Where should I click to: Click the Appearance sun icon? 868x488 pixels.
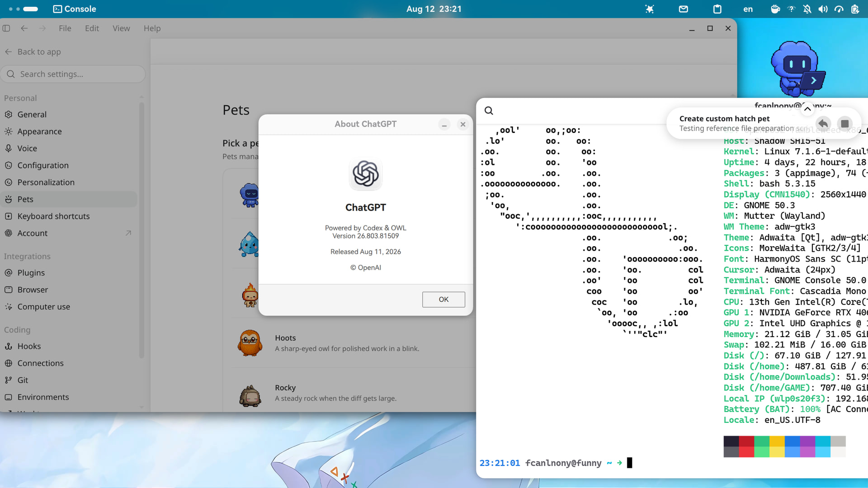(9, 131)
